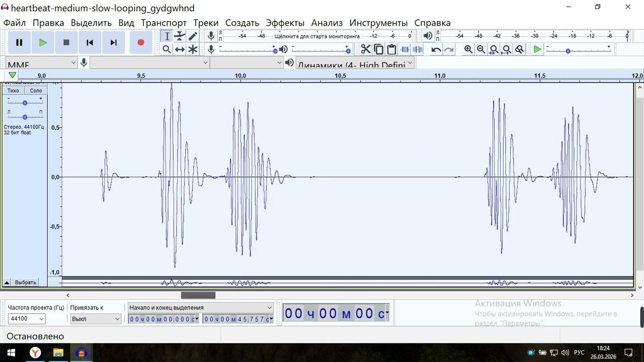Viewport: 644px width, 362px height.
Task: Skip to the end of the track
Action: (114, 43)
